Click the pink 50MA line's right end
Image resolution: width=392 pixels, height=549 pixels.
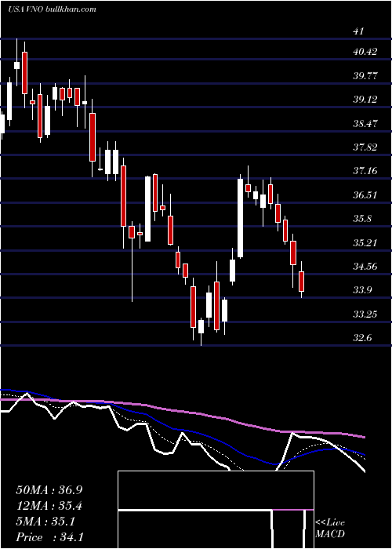363,437
